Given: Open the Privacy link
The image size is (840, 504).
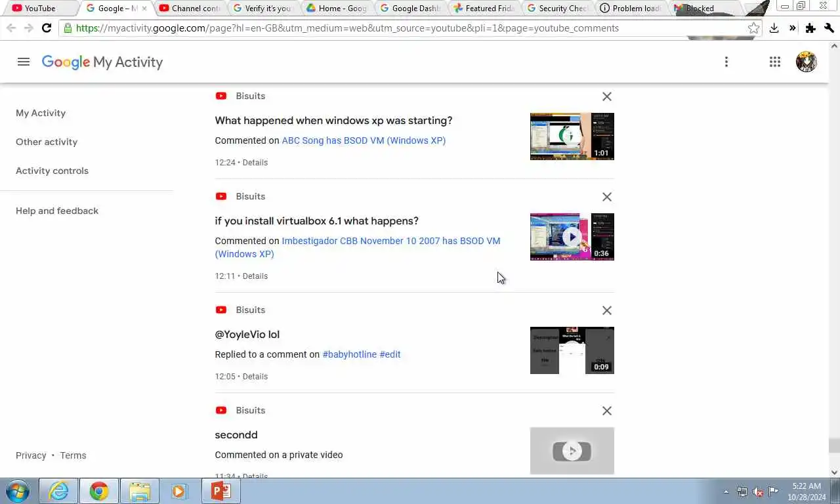Looking at the screenshot, I should (x=31, y=455).
